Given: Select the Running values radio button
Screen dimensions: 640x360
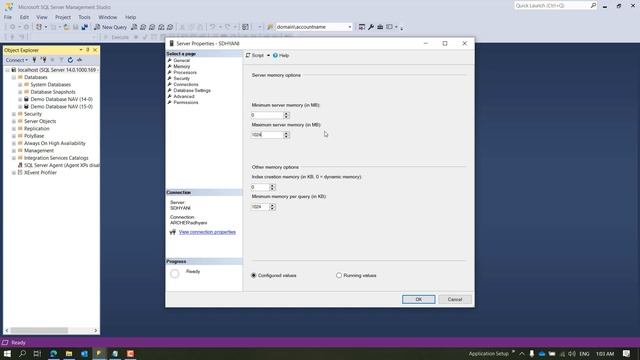Looking at the screenshot, I should point(339,276).
